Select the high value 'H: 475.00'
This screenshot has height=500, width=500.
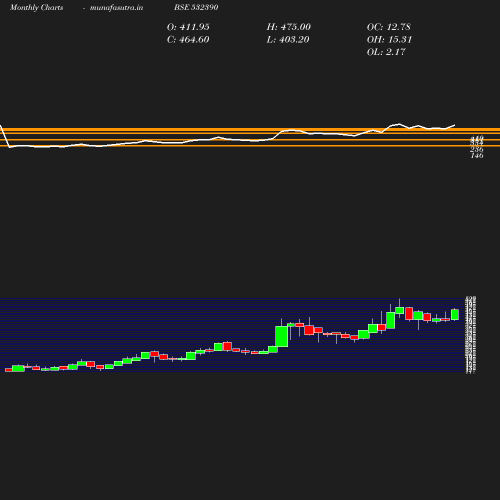[288, 27]
